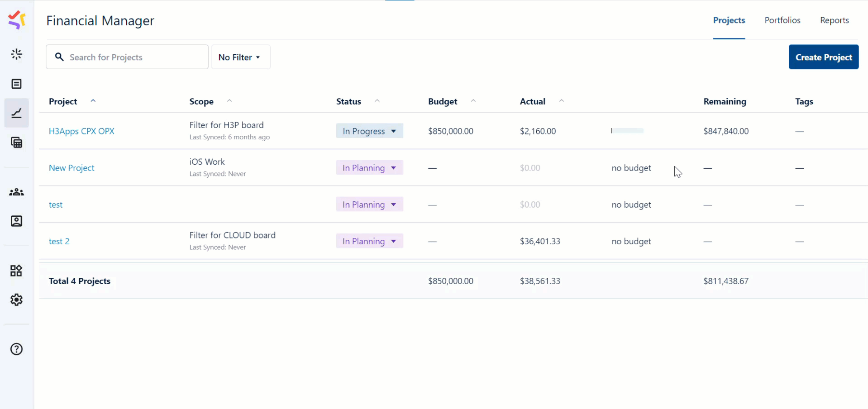The height and width of the screenshot is (409, 868).
Task: Click the Help question mark icon
Action: [x=16, y=349]
